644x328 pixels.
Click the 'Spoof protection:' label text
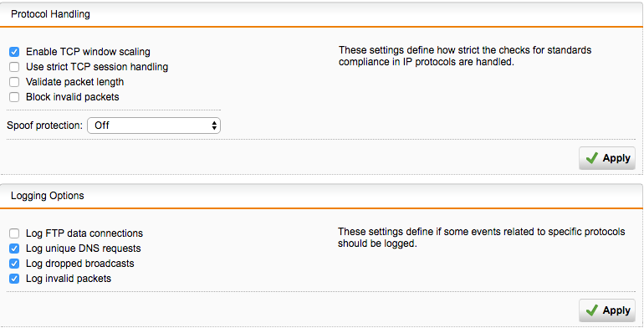pyautogui.click(x=45, y=126)
